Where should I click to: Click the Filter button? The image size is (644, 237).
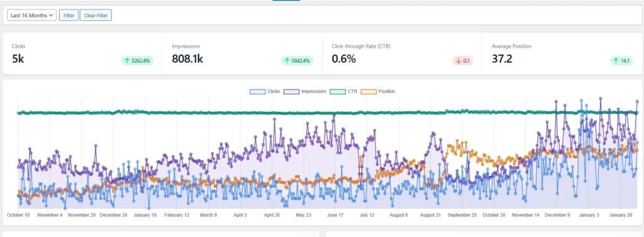click(x=69, y=15)
